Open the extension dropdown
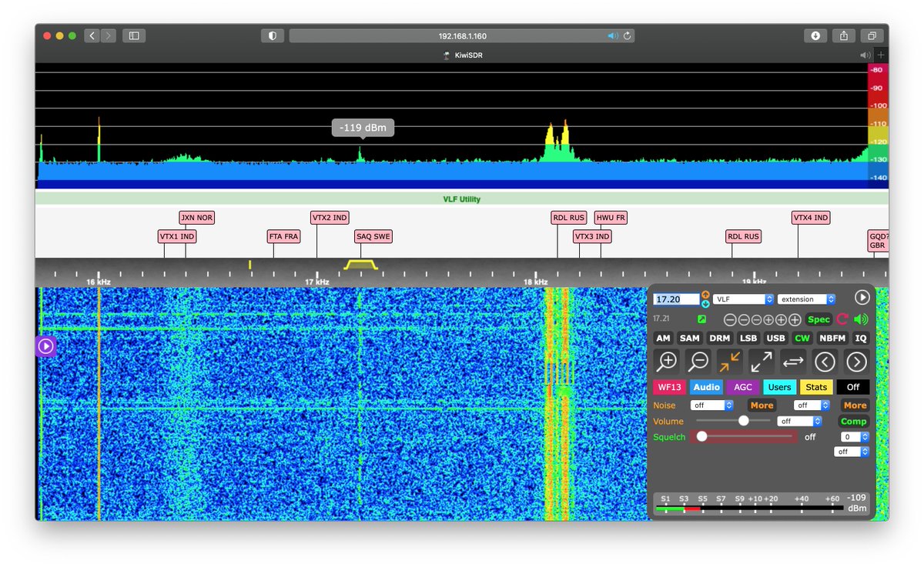Image resolution: width=924 pixels, height=567 pixels. pos(806,299)
